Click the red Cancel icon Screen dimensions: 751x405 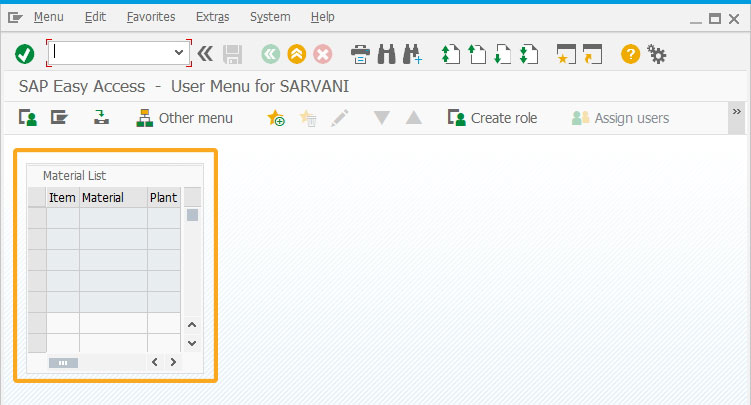323,54
